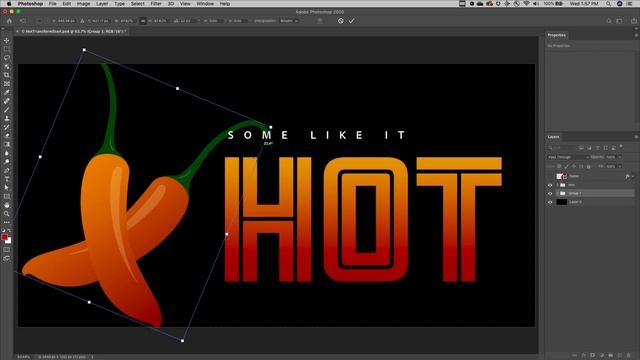The width and height of the screenshot is (640, 360).
Task: Click the Screen Mode icon in toolbar
Action: pos(7,258)
